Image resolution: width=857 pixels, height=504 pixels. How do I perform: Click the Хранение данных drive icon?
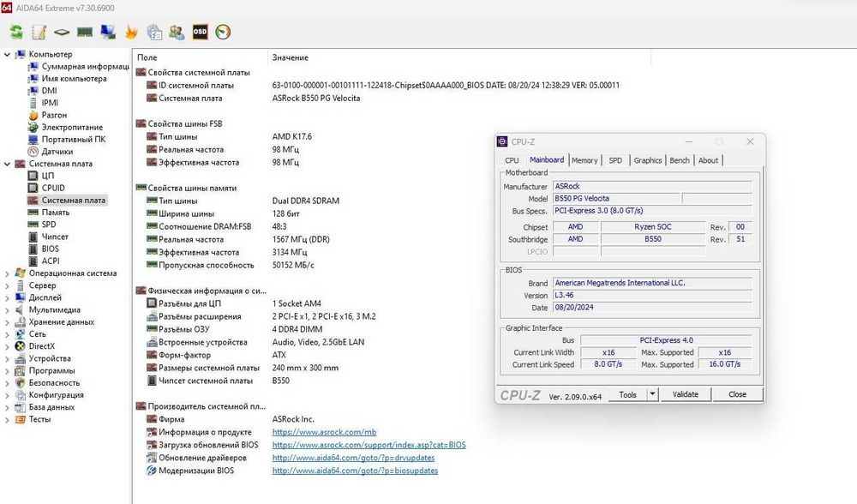coord(21,322)
